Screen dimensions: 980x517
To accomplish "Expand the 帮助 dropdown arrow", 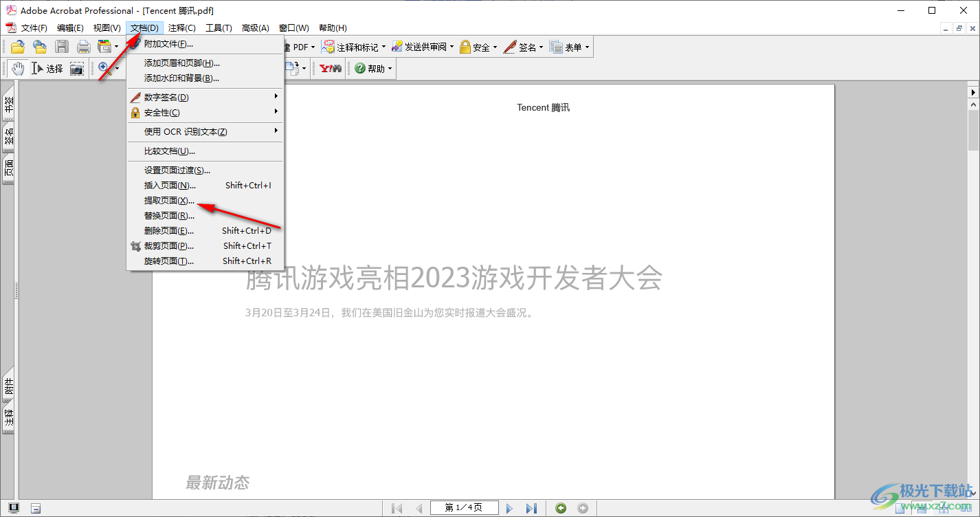I will point(390,68).
